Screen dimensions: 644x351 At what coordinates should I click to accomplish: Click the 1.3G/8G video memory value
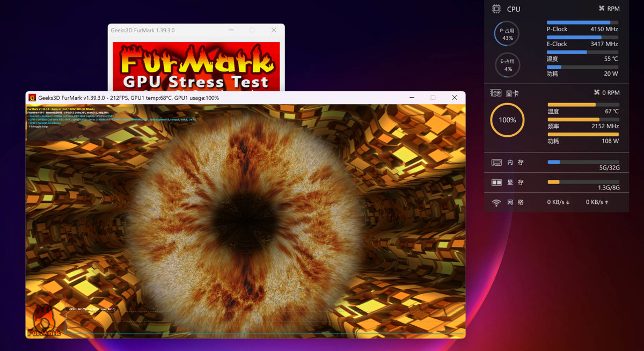click(609, 188)
